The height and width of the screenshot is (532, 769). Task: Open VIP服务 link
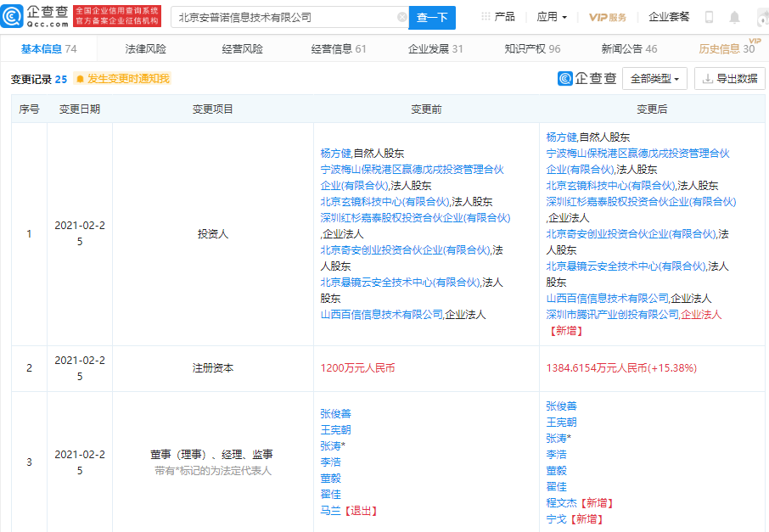(608, 17)
